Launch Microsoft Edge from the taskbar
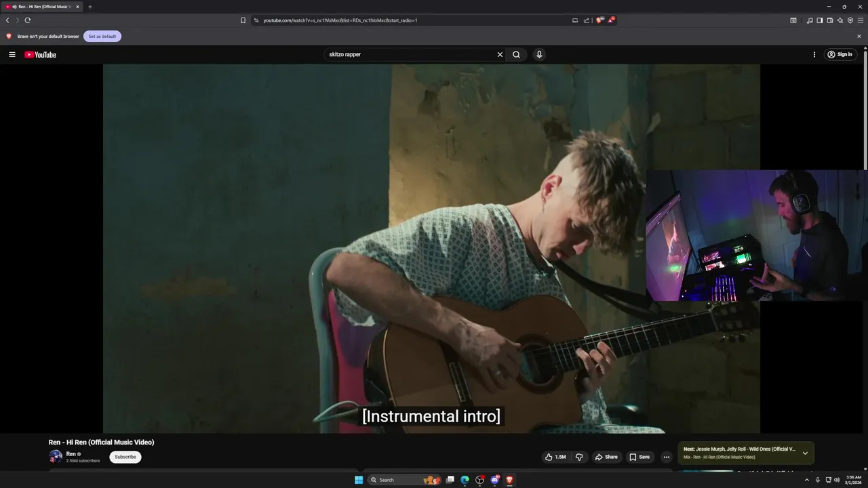Viewport: 868px width, 488px height. tap(465, 480)
